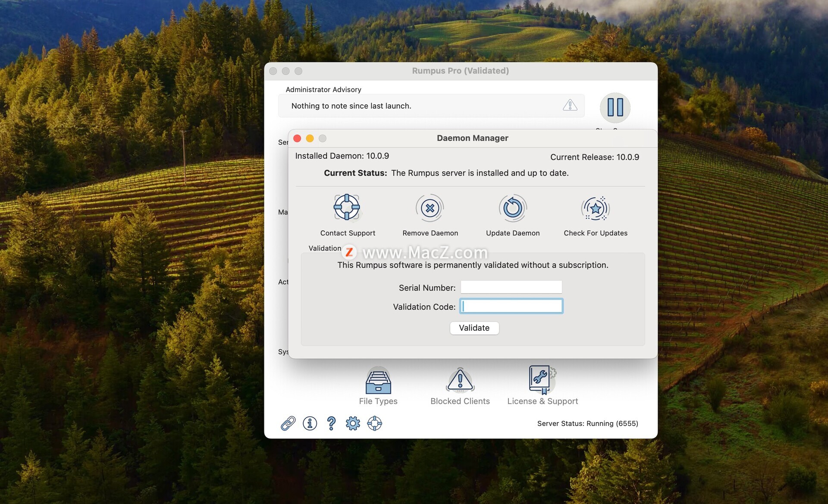Click the Check For Updates star icon
This screenshot has width=828, height=504.
click(596, 208)
